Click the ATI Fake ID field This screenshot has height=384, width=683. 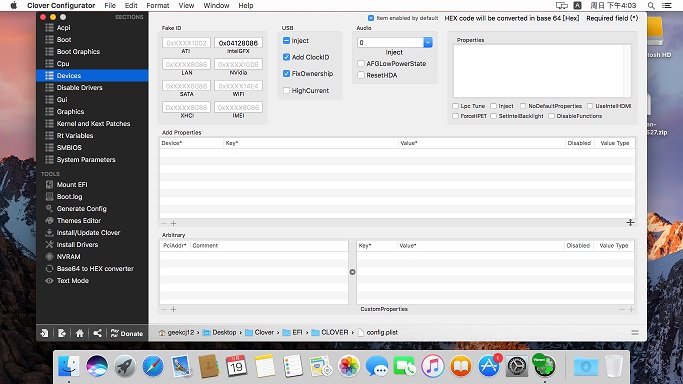tap(186, 43)
